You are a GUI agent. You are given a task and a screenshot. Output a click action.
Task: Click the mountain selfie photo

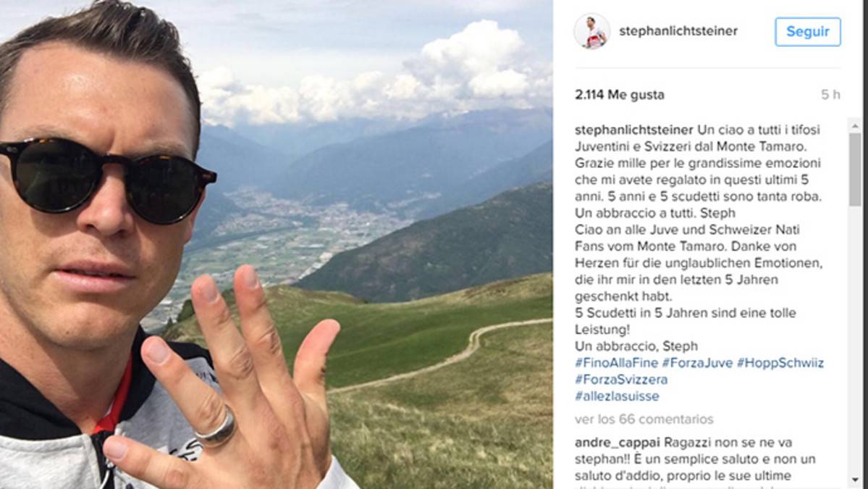click(277, 244)
